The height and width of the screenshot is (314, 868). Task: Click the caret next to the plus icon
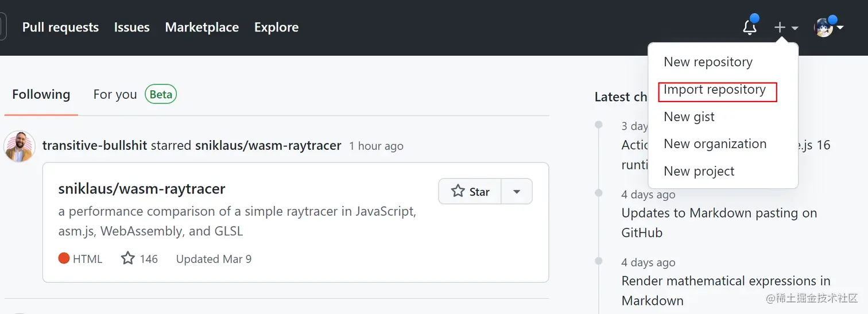tap(795, 28)
